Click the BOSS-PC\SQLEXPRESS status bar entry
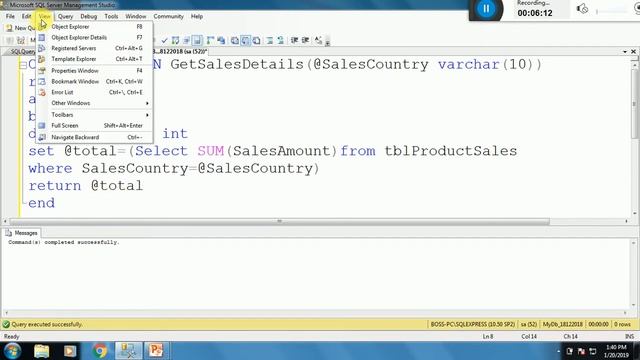 [x=473, y=324]
